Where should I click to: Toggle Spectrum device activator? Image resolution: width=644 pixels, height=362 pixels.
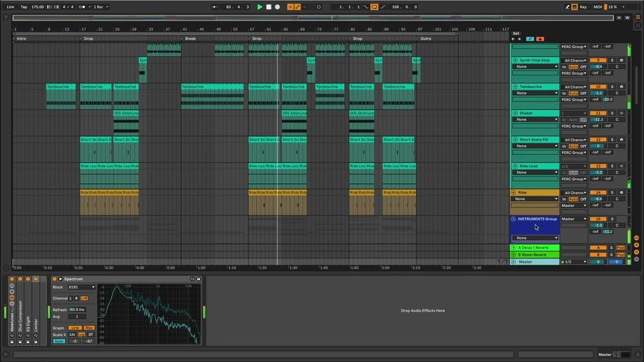pyautogui.click(x=55, y=279)
